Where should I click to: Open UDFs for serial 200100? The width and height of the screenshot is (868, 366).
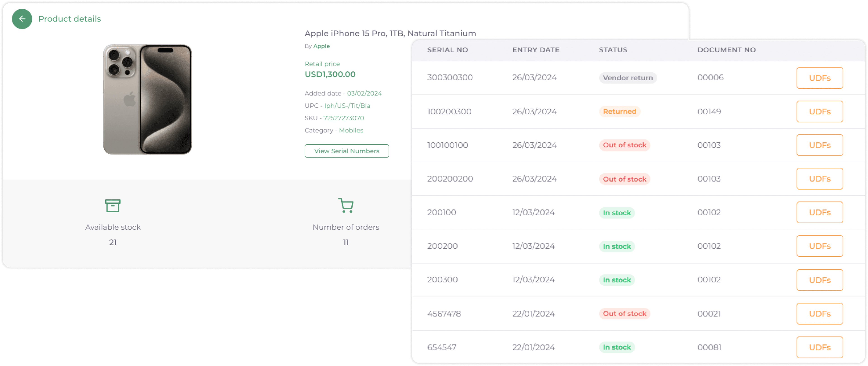tap(819, 213)
